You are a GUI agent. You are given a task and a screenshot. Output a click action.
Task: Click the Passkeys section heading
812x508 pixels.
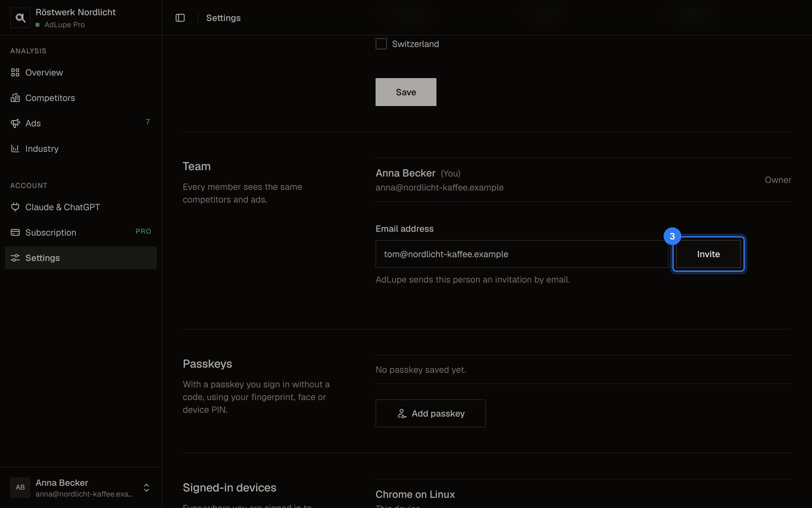coord(207,364)
